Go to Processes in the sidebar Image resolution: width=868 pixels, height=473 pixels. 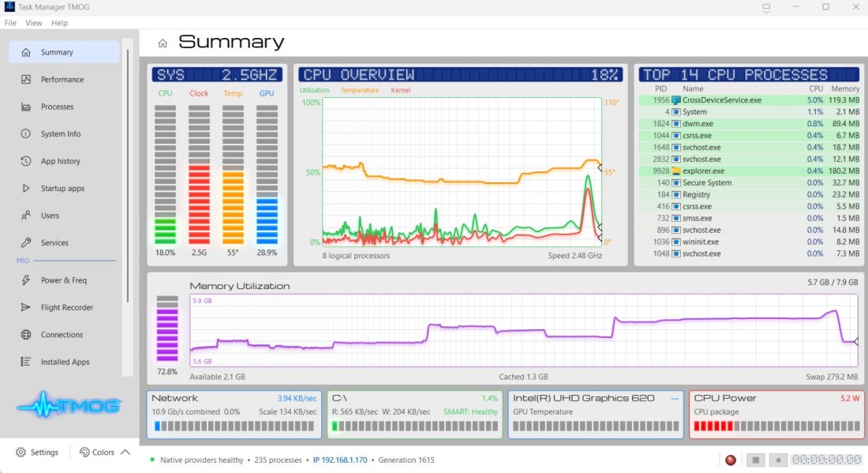[64, 107]
